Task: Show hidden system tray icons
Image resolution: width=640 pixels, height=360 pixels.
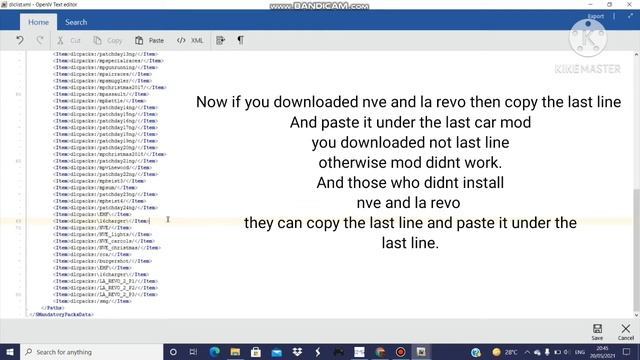Action: click(527, 352)
